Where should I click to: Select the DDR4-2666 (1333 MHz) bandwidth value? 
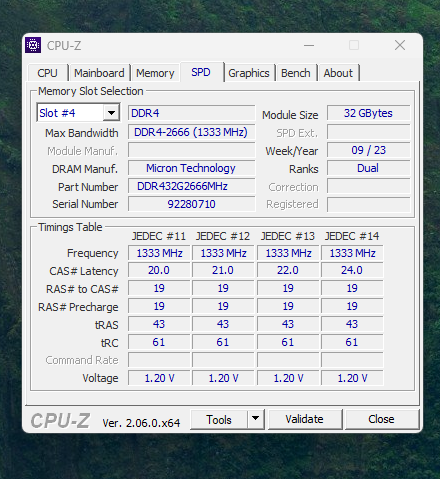(192, 132)
